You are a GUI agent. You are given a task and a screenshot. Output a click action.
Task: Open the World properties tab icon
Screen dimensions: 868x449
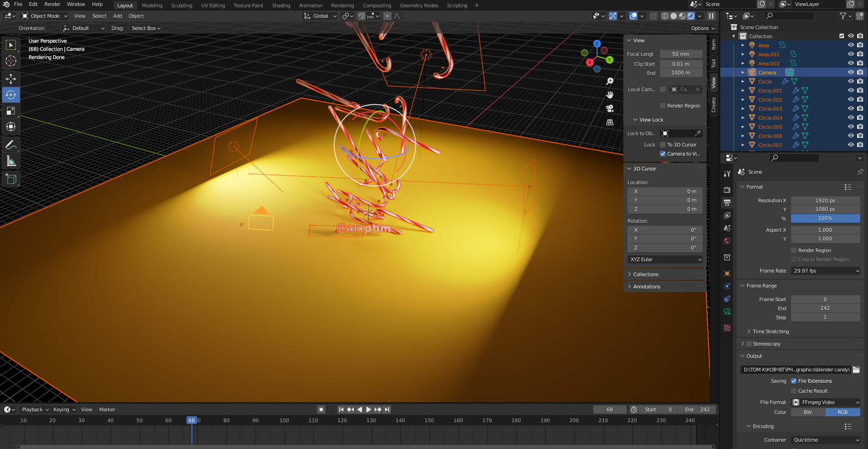tap(727, 241)
